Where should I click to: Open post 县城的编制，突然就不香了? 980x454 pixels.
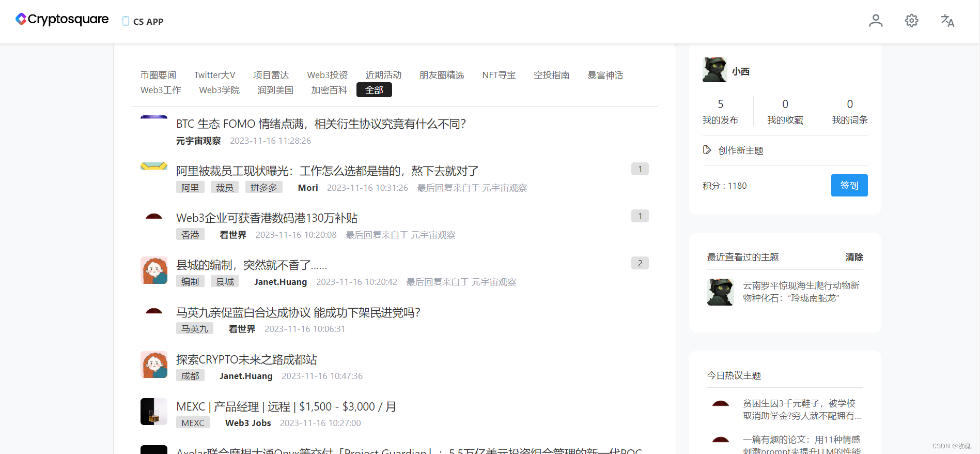pos(252,265)
